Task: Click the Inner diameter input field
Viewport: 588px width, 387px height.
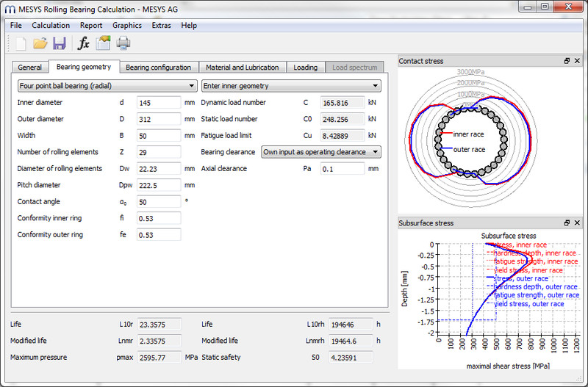Action: (159, 103)
